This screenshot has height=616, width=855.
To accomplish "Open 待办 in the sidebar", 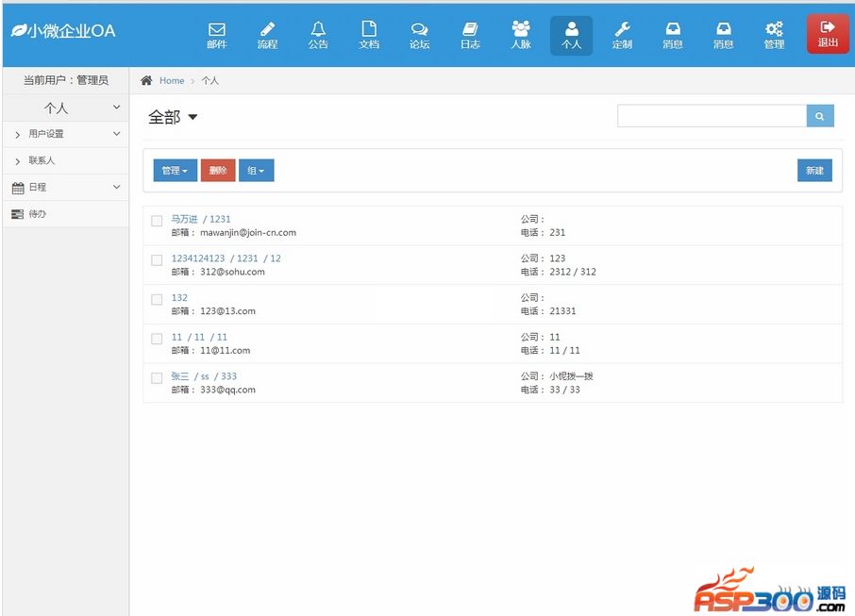I will point(37,214).
